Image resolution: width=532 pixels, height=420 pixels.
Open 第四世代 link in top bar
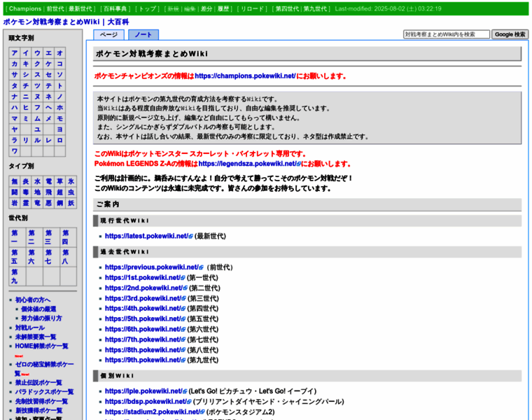tap(287, 9)
